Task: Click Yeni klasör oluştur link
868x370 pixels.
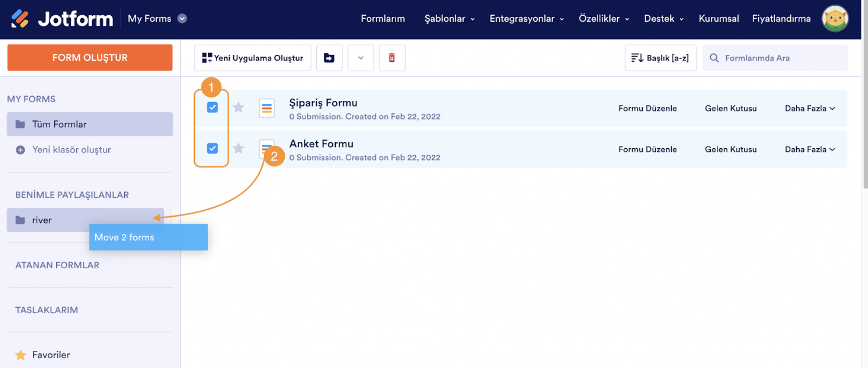Action: pos(72,150)
